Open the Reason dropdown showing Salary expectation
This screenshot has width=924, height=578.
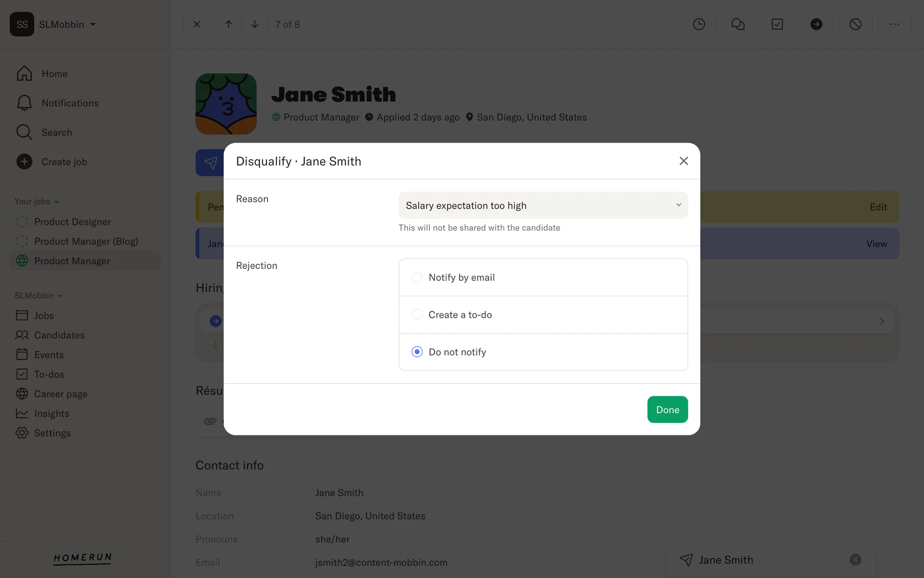(543, 205)
